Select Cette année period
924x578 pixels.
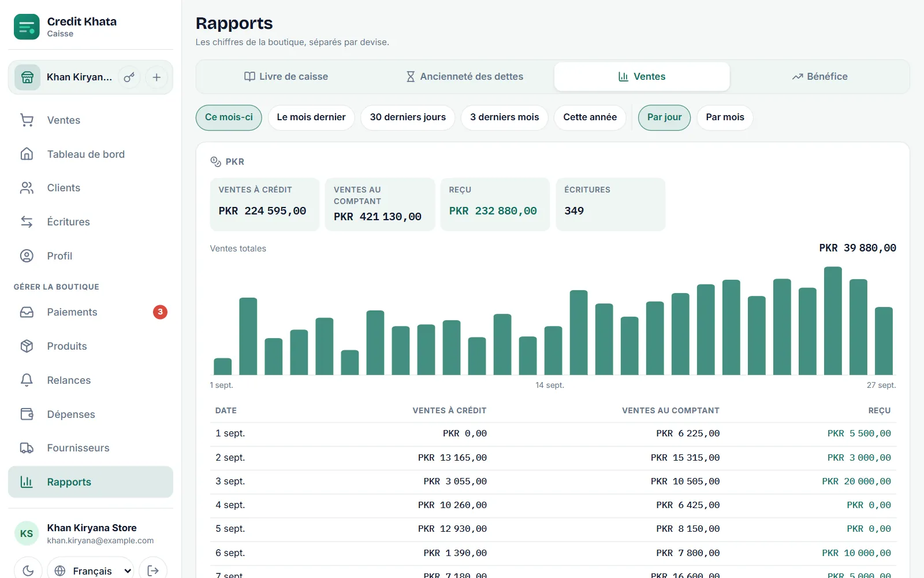coord(590,117)
